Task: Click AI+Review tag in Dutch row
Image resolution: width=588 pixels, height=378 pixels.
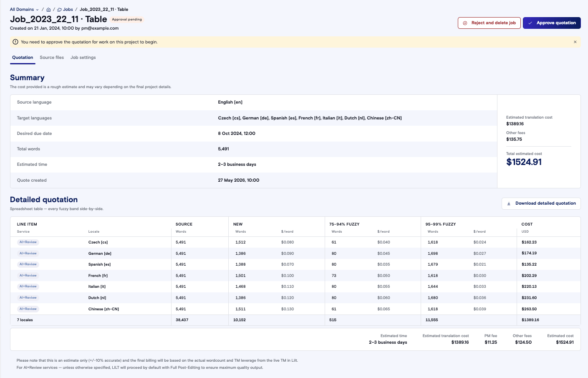Action: click(28, 298)
